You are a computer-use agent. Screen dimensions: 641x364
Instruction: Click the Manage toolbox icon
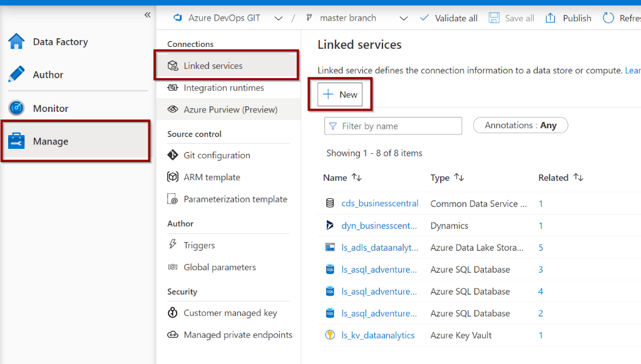(x=16, y=141)
